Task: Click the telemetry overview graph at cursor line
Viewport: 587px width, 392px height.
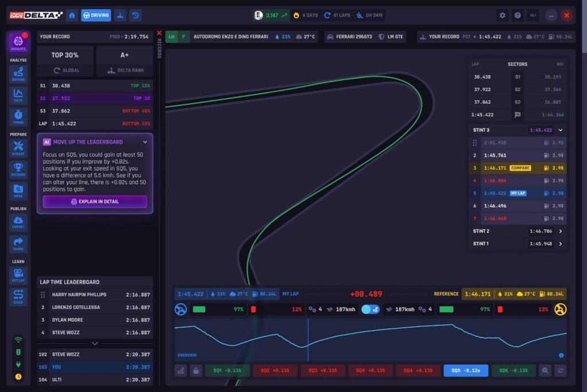Action: click(308, 339)
